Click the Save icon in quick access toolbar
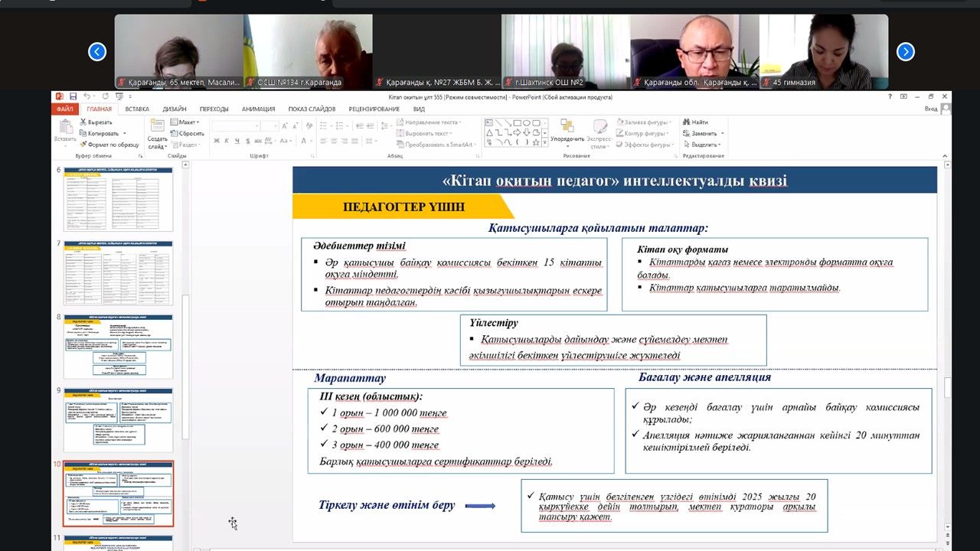Image resolution: width=980 pixels, height=551 pixels. click(x=73, y=96)
